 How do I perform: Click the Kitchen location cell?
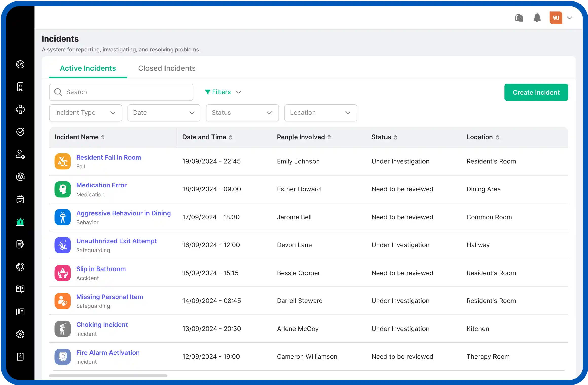[478, 329]
